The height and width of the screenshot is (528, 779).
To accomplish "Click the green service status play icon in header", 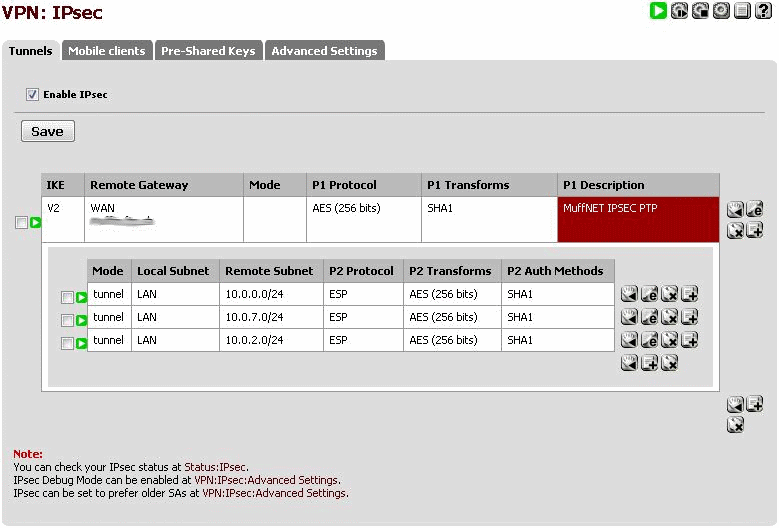I will (658, 11).
